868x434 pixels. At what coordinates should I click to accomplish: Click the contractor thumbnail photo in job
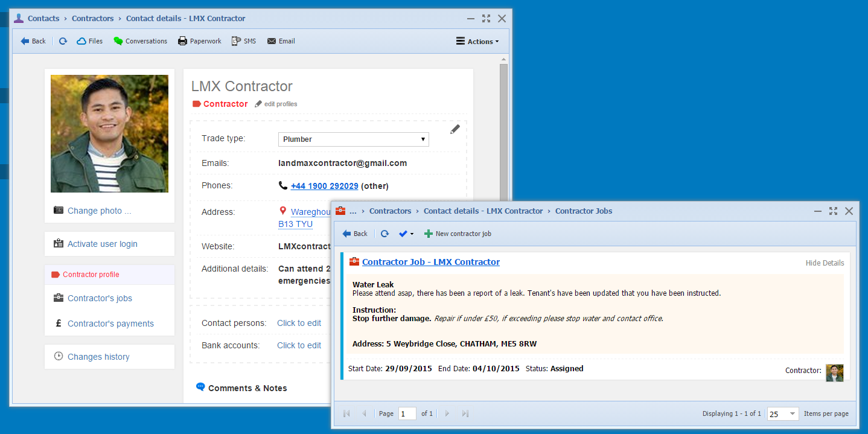point(834,372)
